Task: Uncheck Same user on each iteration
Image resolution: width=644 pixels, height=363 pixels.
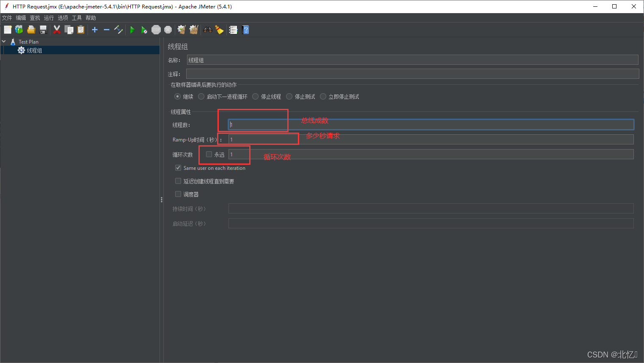Action: click(x=178, y=168)
